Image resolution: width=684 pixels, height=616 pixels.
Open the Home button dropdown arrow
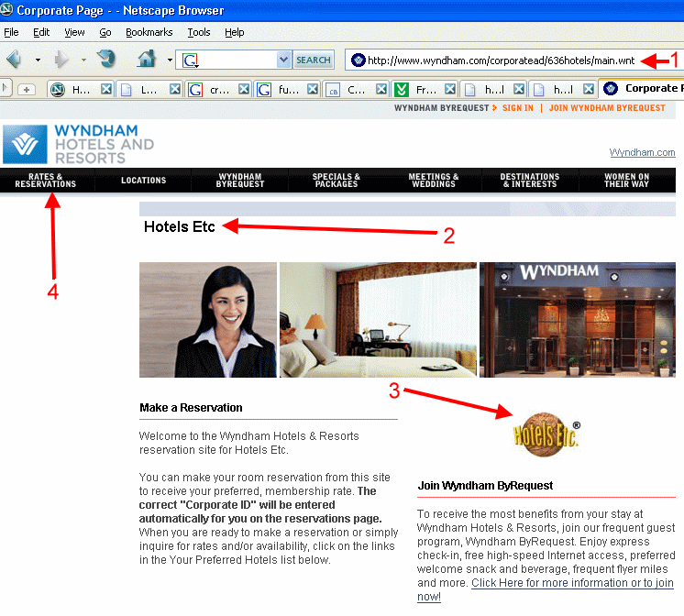(x=170, y=60)
